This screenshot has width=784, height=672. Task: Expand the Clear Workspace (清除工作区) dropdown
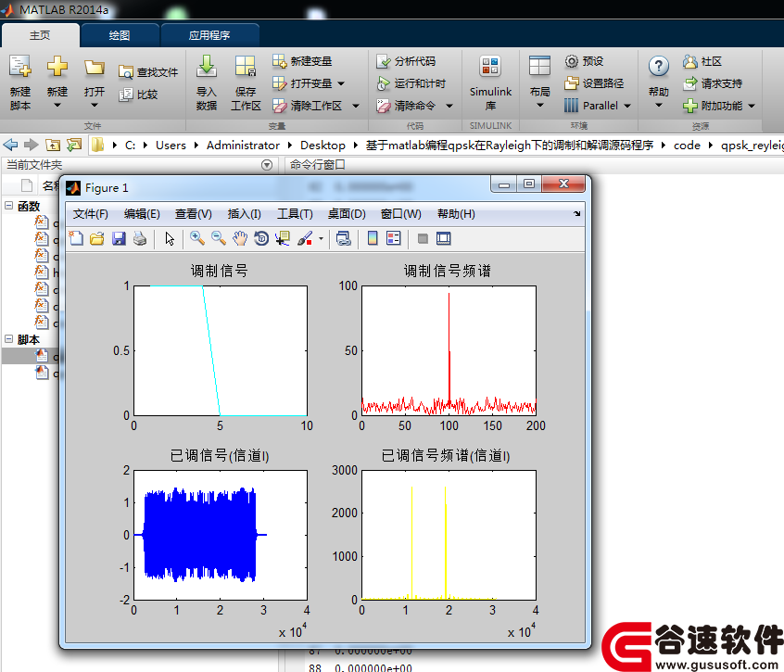click(356, 106)
